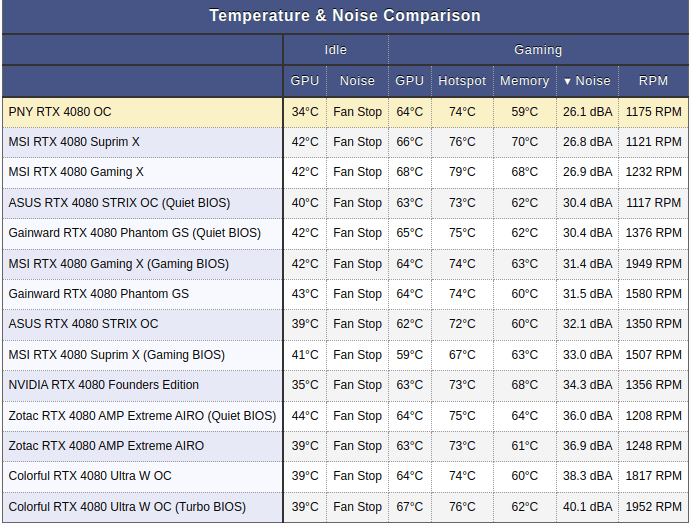Click the 43°C idle GPU value
This screenshot has width=691, height=527.
305,293
